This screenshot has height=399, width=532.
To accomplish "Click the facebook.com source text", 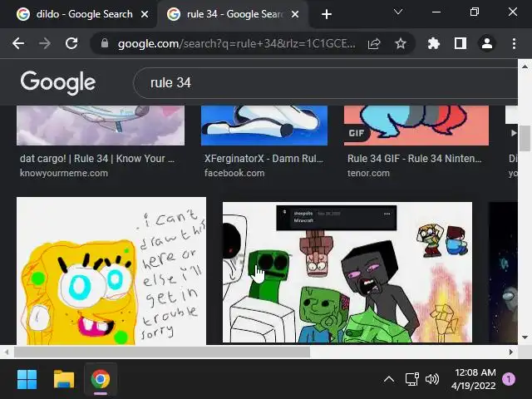I will click(x=234, y=173).
